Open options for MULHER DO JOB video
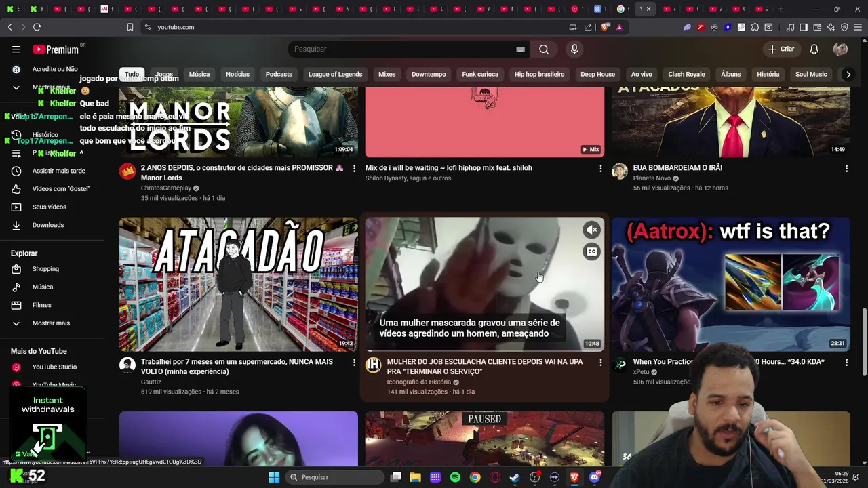868x488 pixels. [600, 363]
